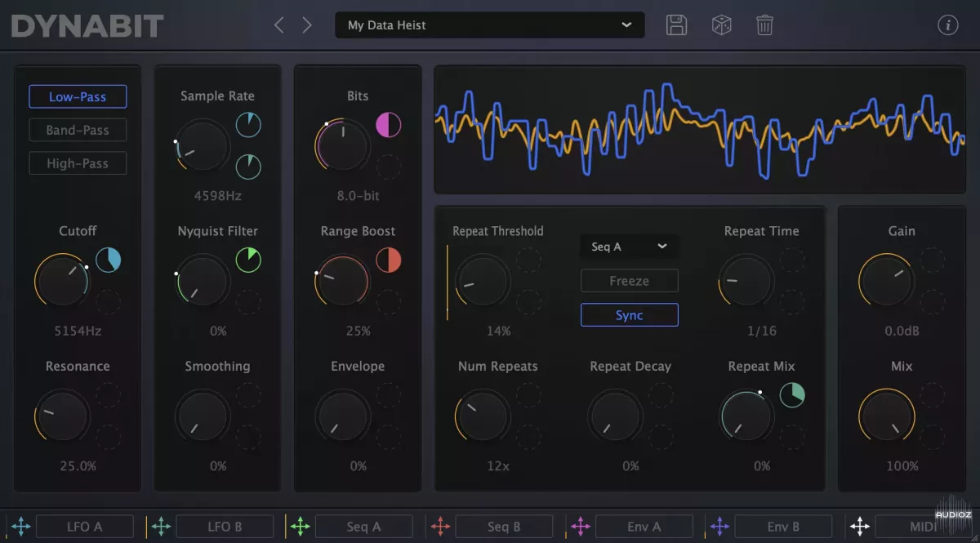Click lower teal modulation pie next to Sample Rate
Image resolution: width=980 pixels, height=543 pixels.
tap(248, 167)
